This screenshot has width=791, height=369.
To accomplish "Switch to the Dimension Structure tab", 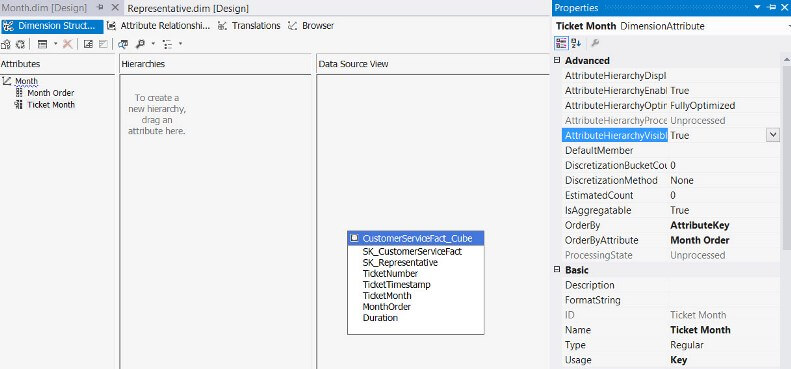I will 51,26.
